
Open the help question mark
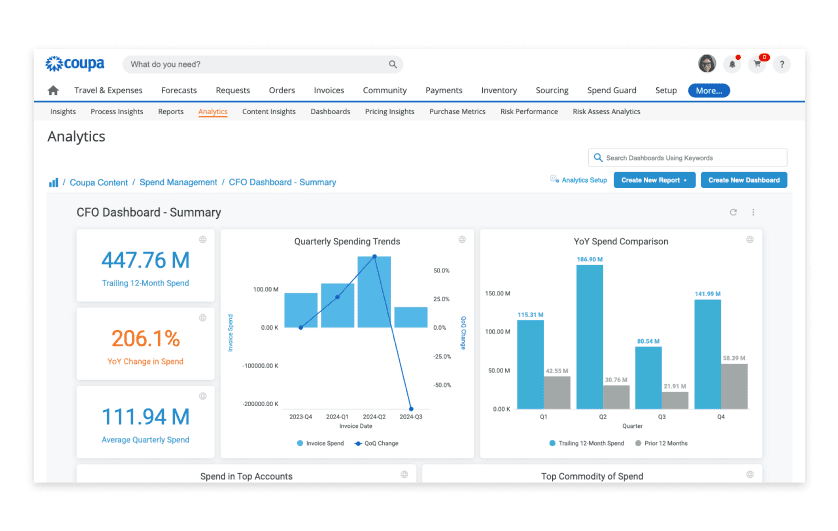(x=782, y=64)
